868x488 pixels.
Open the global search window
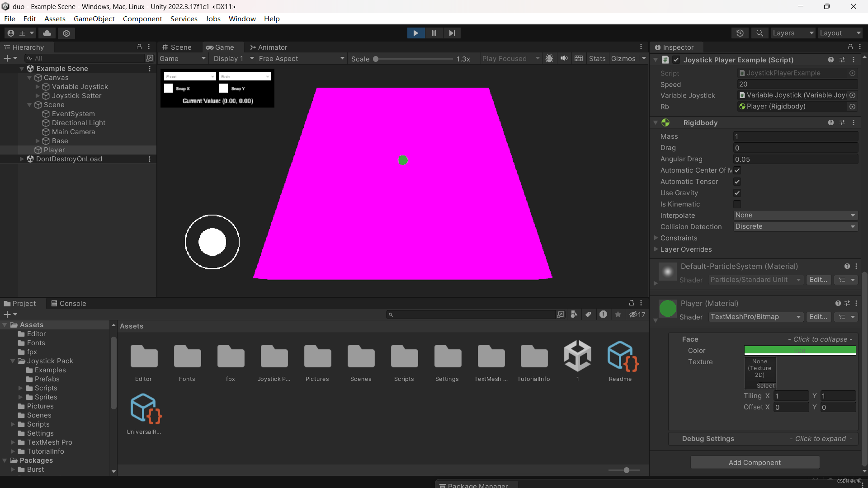[759, 33]
